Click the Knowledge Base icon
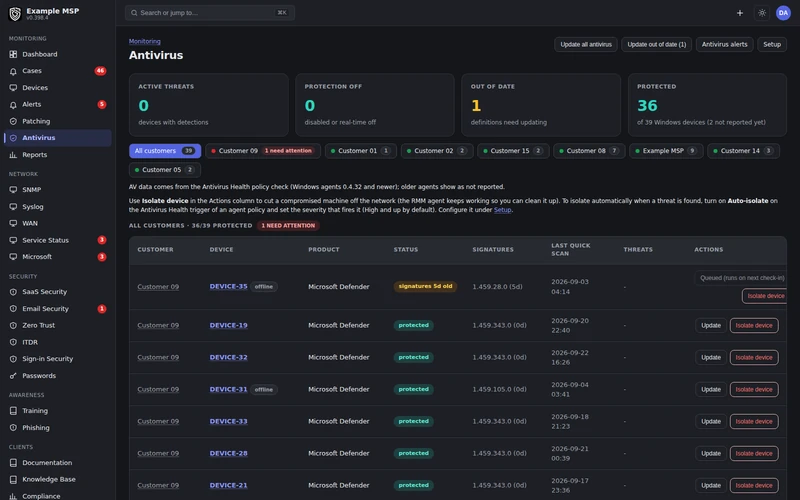This screenshot has height=500, width=800. [x=13, y=480]
